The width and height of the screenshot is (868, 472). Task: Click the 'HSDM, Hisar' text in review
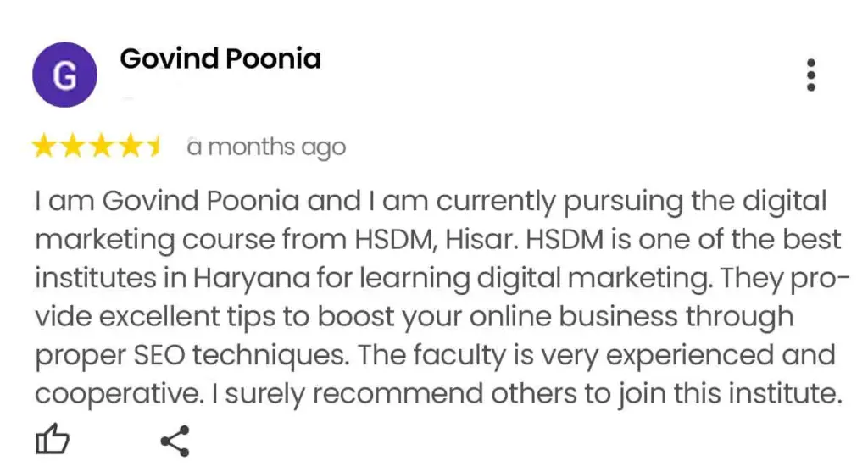[433, 240]
